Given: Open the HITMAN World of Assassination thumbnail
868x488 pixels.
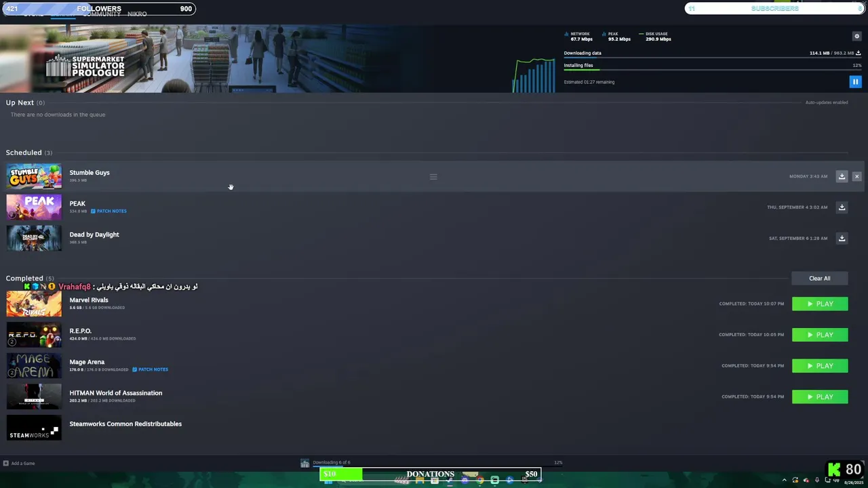Looking at the screenshot, I should 34,397.
